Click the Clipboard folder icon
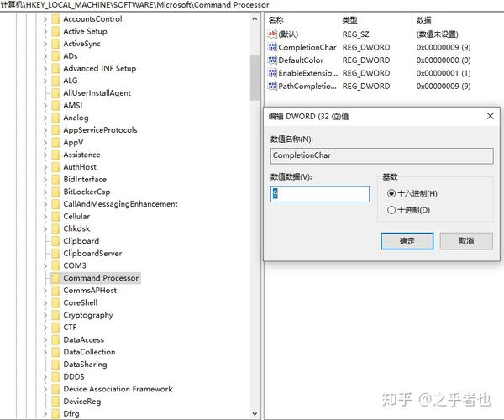 click(x=55, y=241)
